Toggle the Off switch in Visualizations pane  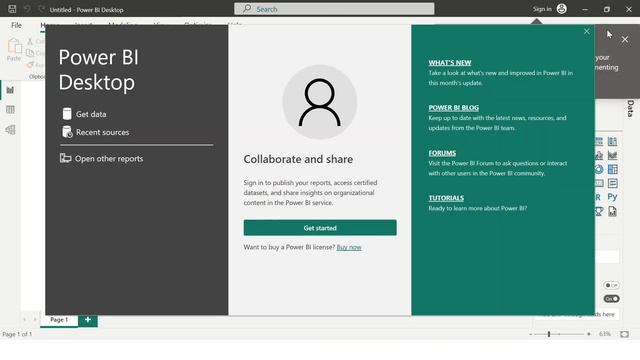pyautogui.click(x=611, y=285)
